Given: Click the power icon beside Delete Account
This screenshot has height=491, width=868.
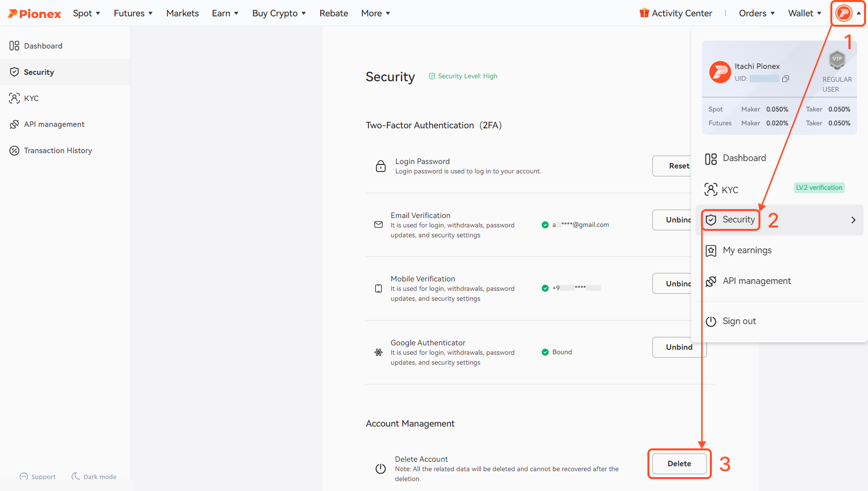Looking at the screenshot, I should (381, 469).
